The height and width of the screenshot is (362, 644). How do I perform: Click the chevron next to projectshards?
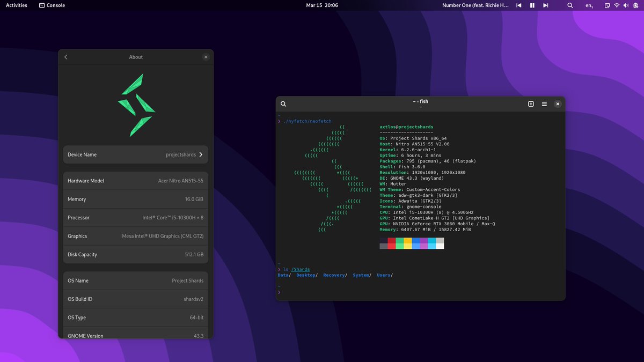201,154
